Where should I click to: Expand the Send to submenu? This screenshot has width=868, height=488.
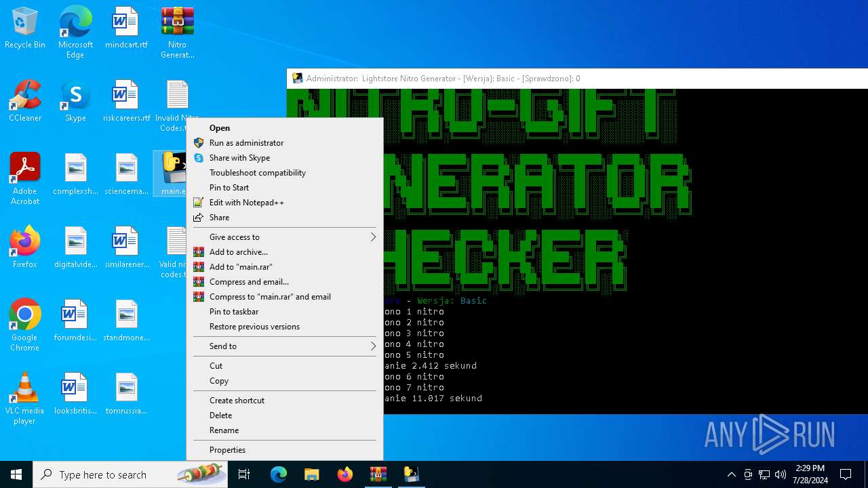tap(285, 346)
